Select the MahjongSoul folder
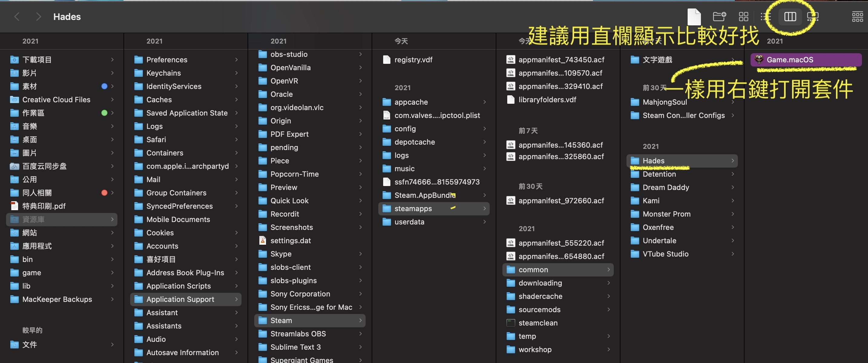 682,102
